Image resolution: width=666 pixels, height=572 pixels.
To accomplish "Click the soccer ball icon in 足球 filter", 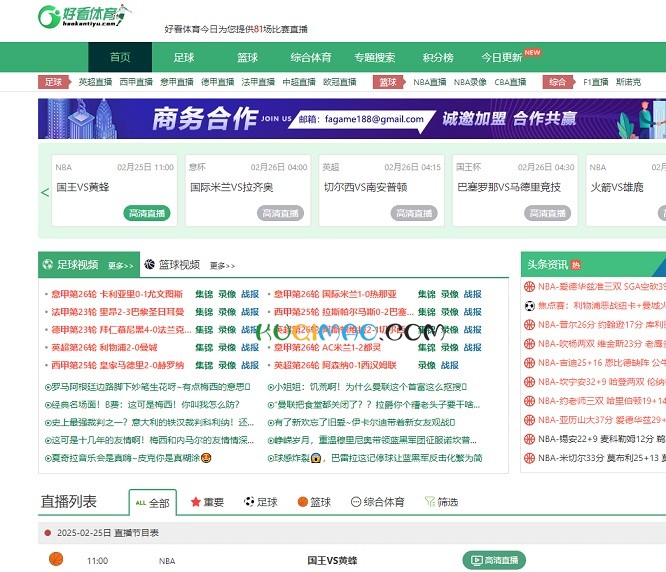I will (x=249, y=502).
